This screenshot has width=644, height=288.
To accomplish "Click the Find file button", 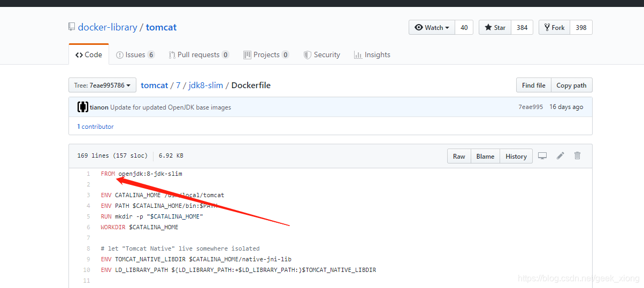I will [x=533, y=85].
